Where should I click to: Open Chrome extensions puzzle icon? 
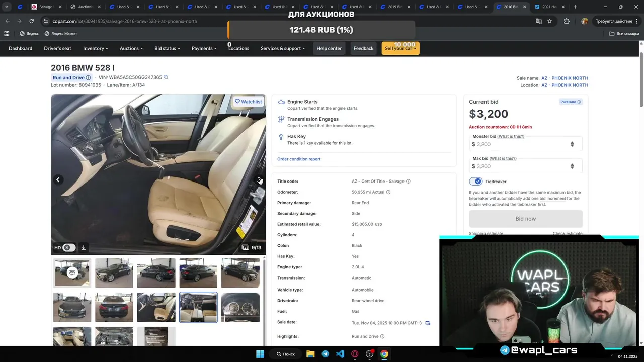pos(567,21)
